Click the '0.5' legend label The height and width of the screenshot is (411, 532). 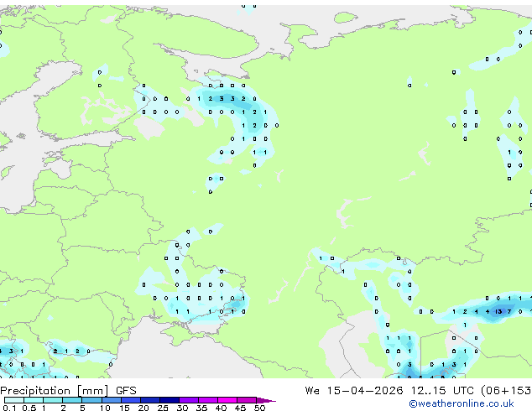tap(29, 408)
